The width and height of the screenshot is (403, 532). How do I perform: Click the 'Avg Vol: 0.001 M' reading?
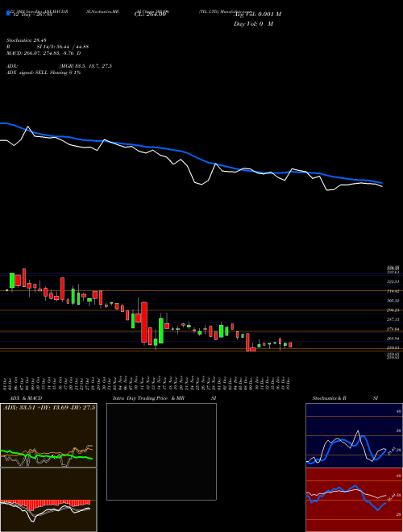[257, 15]
